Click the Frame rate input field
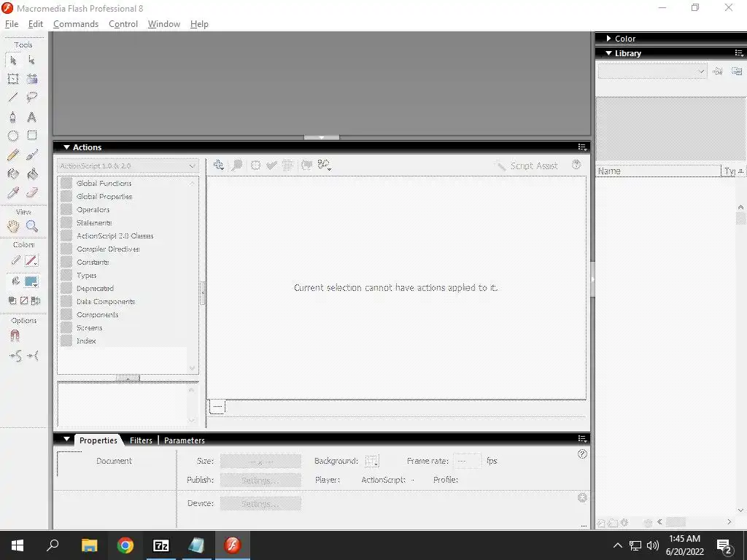The height and width of the screenshot is (560, 747). [x=467, y=461]
